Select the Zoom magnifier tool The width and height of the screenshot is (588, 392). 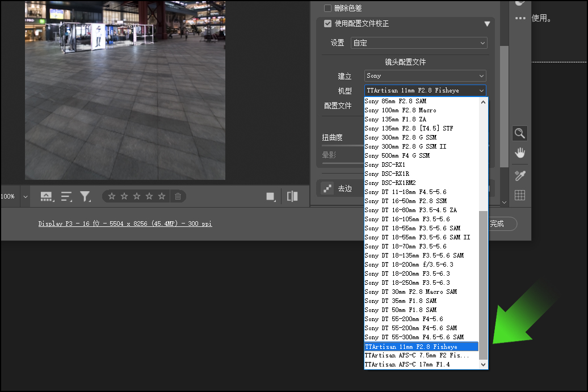pos(519,133)
